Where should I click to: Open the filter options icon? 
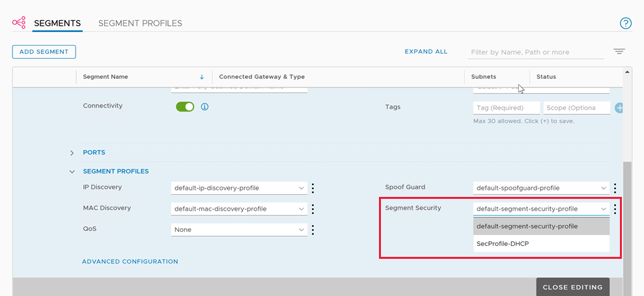619,52
